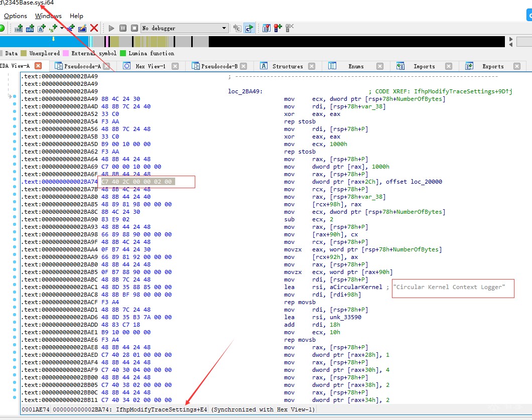The width and height of the screenshot is (532, 420).
Task: Click the highlighted green arrow-C icon
Action: (x=249, y=28)
